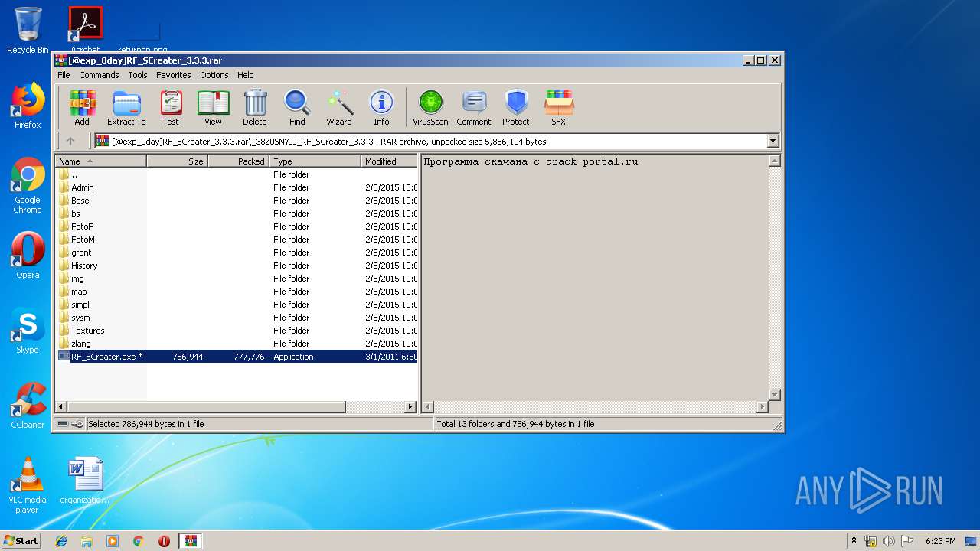Go up one level arrow
The width and height of the screenshot is (980, 551).
click(70, 141)
